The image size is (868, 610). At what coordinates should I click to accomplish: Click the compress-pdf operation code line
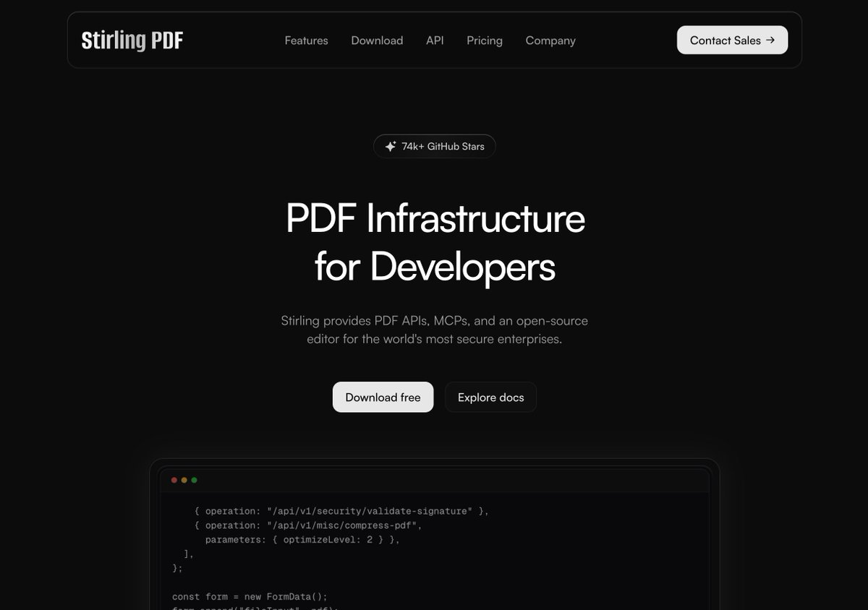[x=307, y=525]
